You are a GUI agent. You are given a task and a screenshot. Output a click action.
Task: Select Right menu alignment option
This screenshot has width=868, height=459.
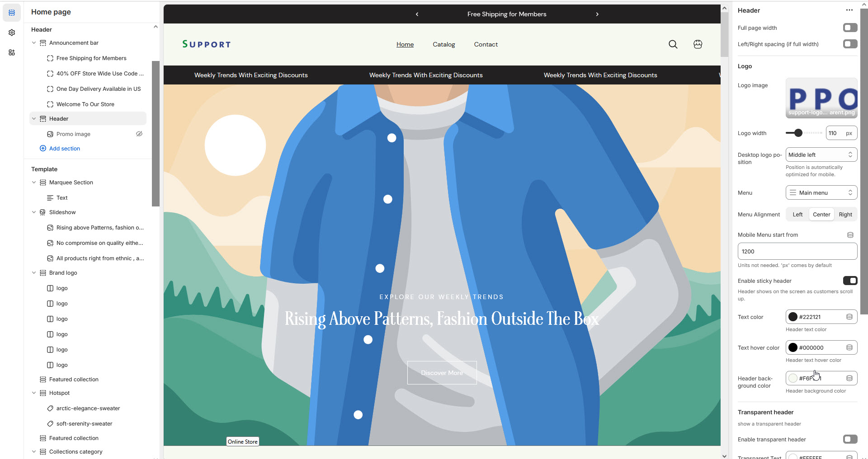click(x=845, y=215)
